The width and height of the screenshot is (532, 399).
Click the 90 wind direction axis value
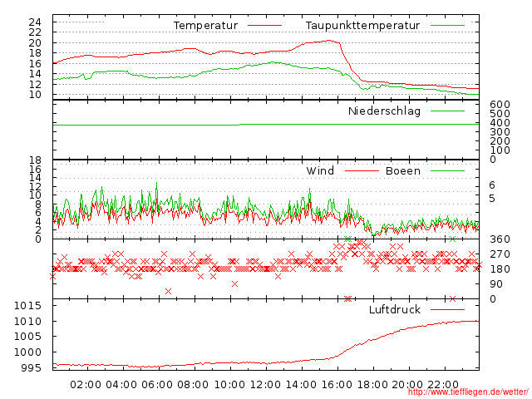tap(496, 284)
